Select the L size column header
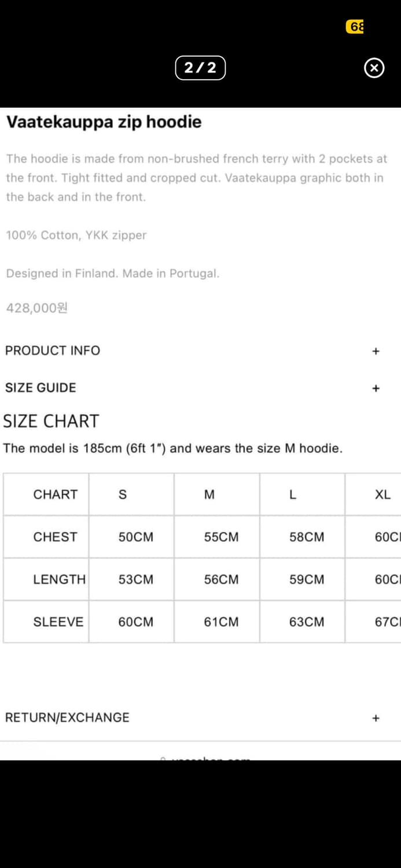This screenshot has height=868, width=401. pos(293,495)
